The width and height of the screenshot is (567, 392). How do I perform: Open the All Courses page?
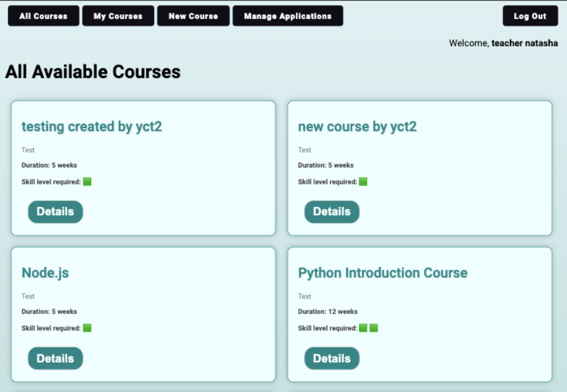pyautogui.click(x=43, y=16)
